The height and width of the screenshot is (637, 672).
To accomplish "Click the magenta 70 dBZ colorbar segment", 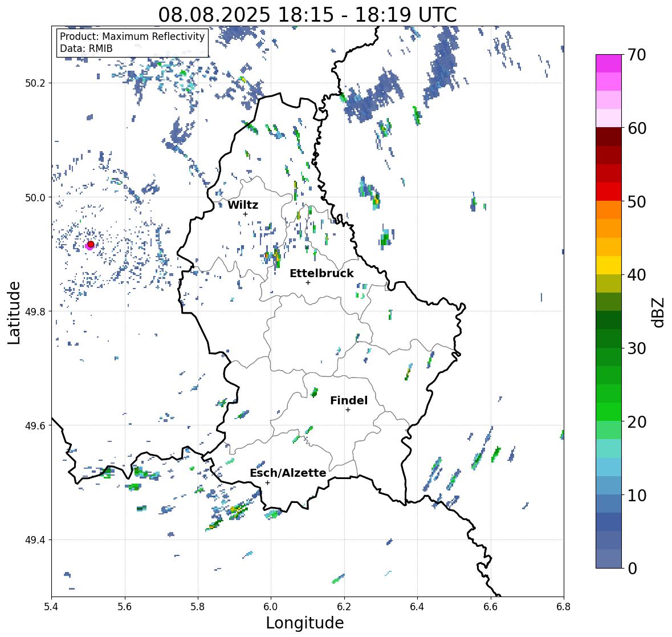I will coord(609,63).
